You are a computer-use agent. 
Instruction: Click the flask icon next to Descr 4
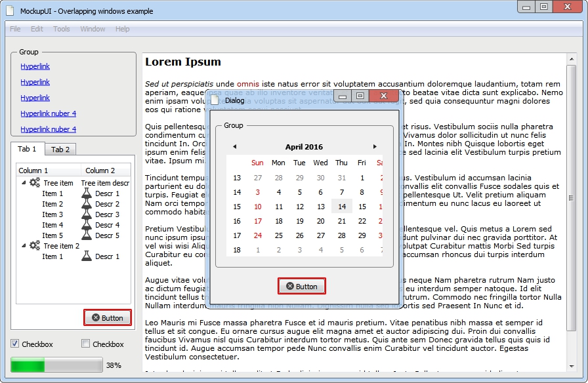[87, 225]
